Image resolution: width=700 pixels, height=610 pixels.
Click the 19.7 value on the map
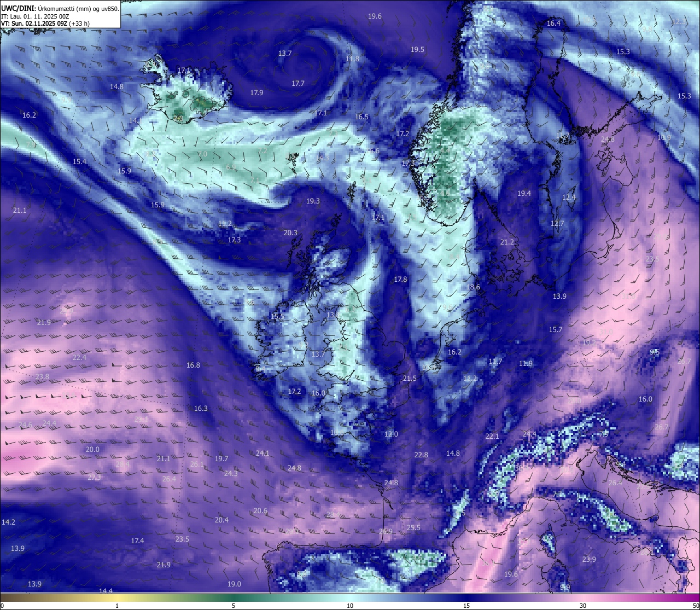click(x=221, y=458)
